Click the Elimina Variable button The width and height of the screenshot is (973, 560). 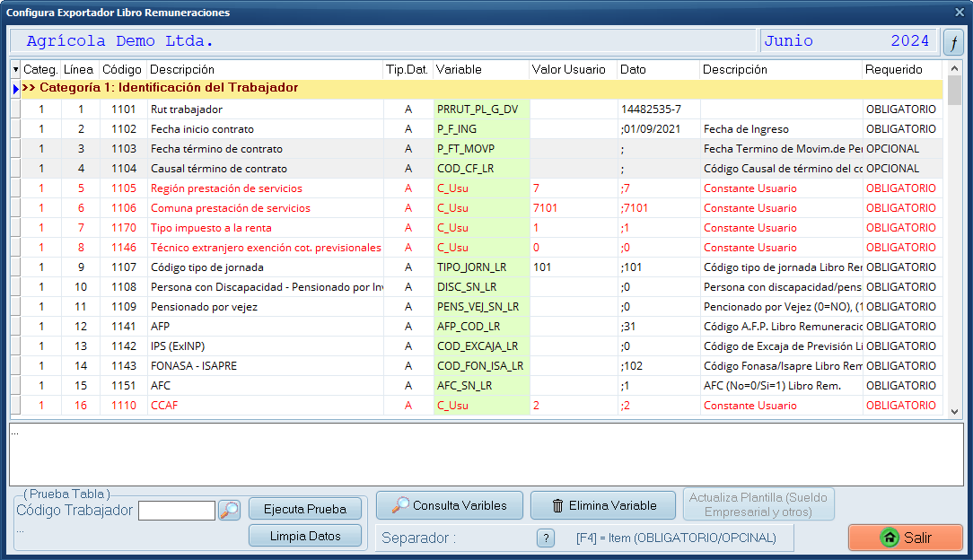click(603, 505)
